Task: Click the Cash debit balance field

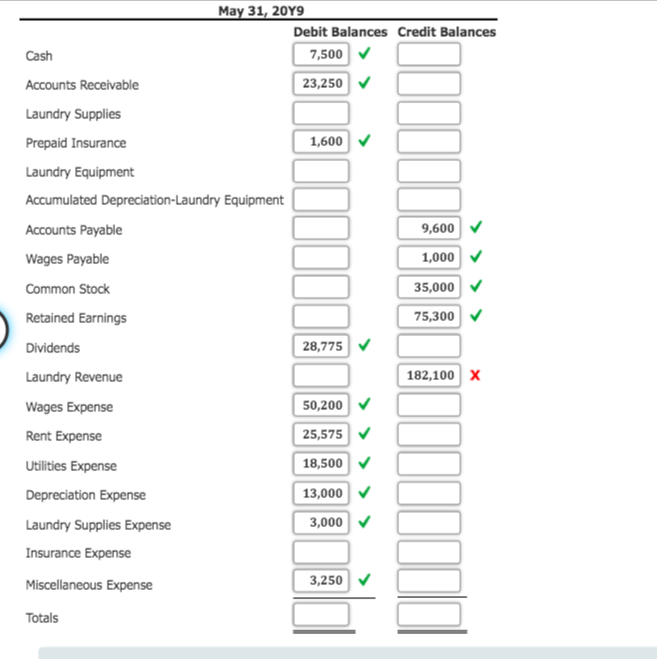Action: [321, 54]
